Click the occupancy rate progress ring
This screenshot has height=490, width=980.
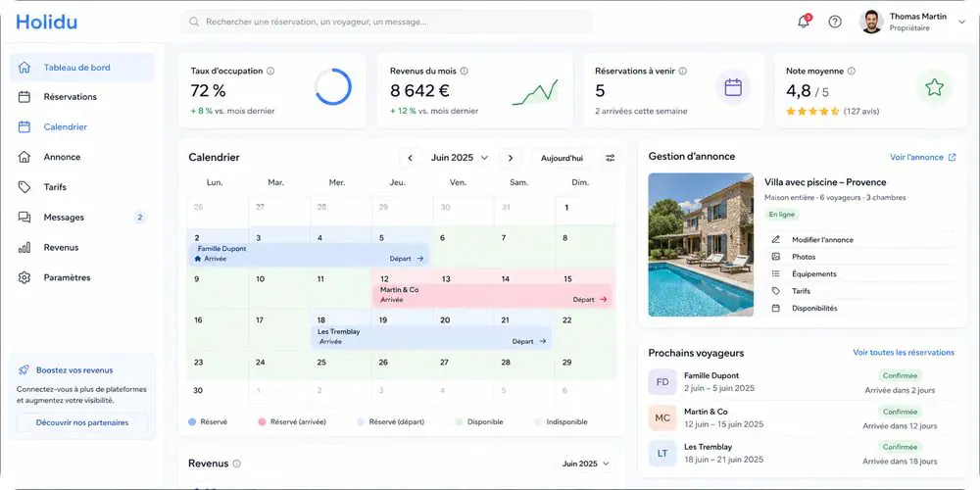(333, 87)
